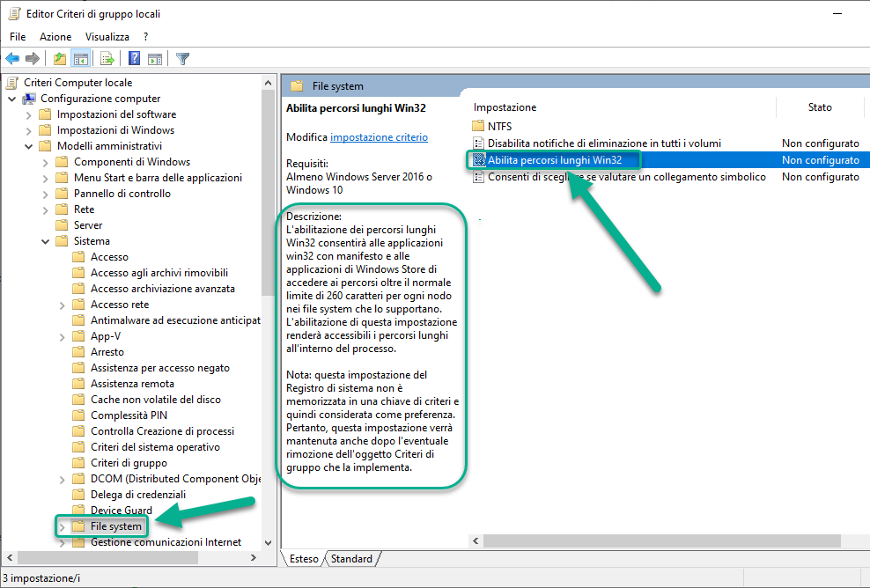Collapse the Configurazione computer node

coord(12,99)
